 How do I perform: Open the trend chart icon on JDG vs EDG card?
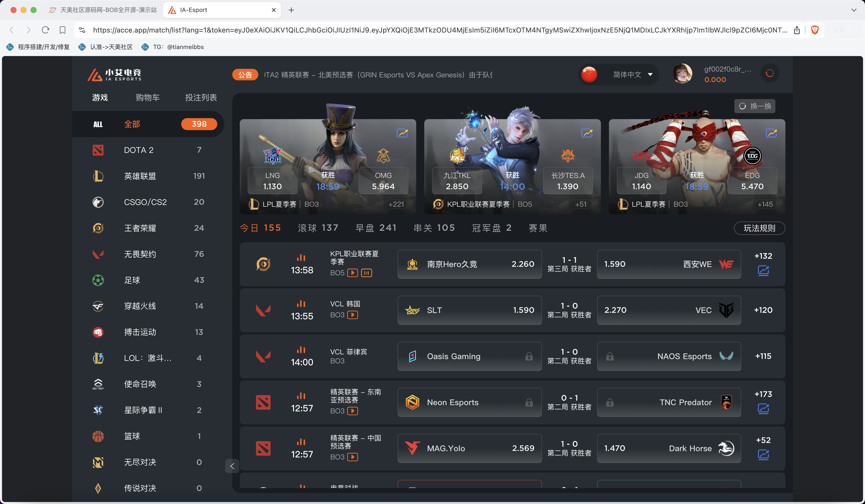772,132
